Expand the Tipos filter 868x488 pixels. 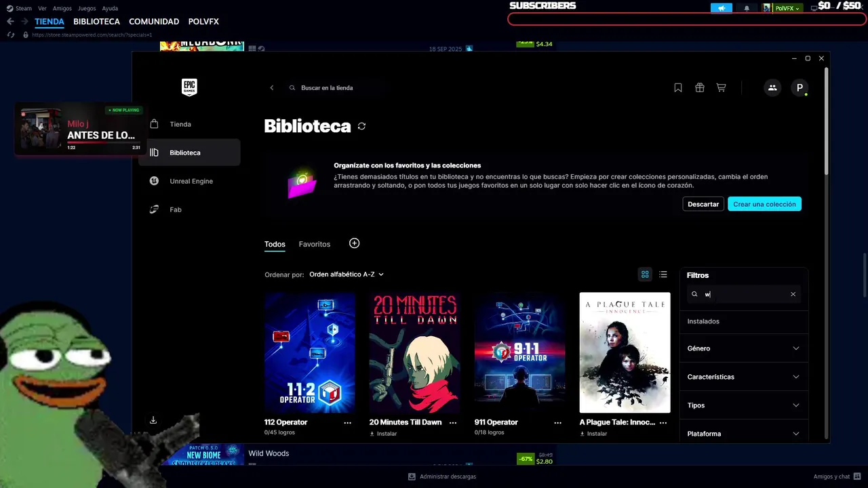pos(744,405)
